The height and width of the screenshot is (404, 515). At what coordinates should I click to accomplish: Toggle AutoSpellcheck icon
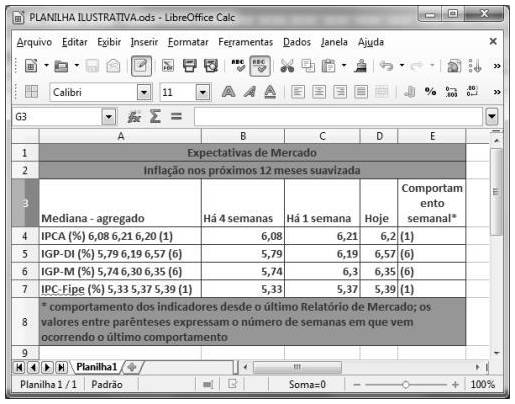coord(260,66)
